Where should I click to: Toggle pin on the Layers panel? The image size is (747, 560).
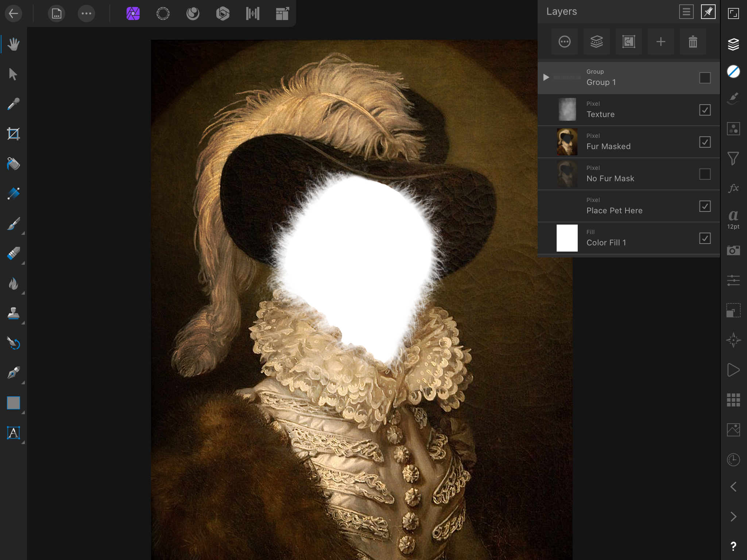(708, 12)
